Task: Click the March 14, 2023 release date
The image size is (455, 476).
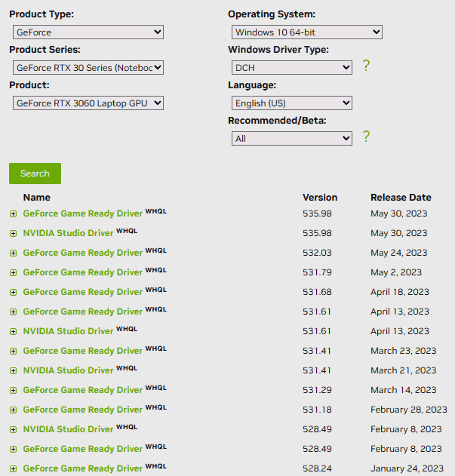Action: click(404, 390)
